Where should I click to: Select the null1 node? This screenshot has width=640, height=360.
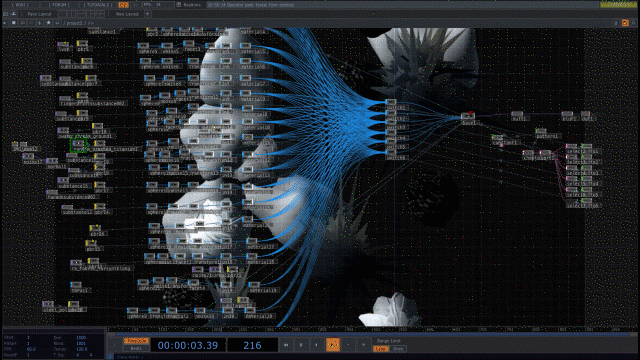coord(518,116)
